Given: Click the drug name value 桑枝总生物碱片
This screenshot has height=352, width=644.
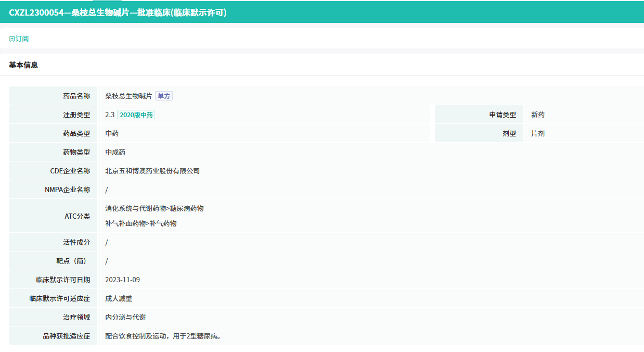Looking at the screenshot, I should point(128,96).
